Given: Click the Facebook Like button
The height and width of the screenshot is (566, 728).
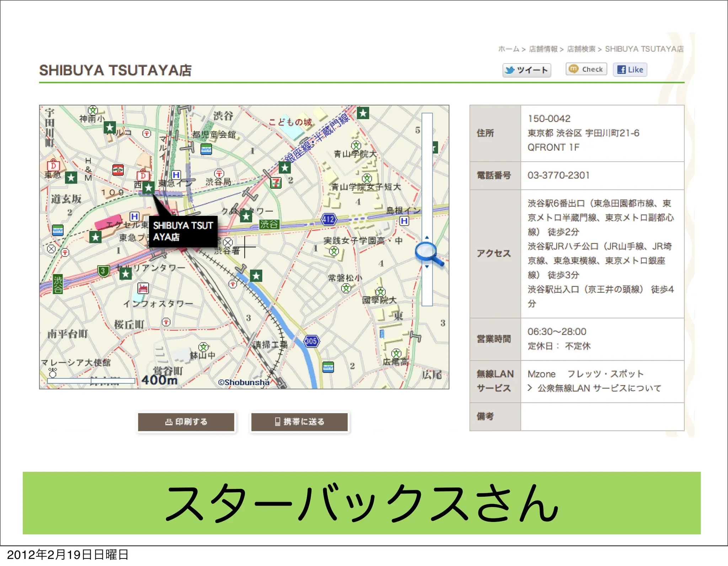Looking at the screenshot, I should tap(630, 70).
